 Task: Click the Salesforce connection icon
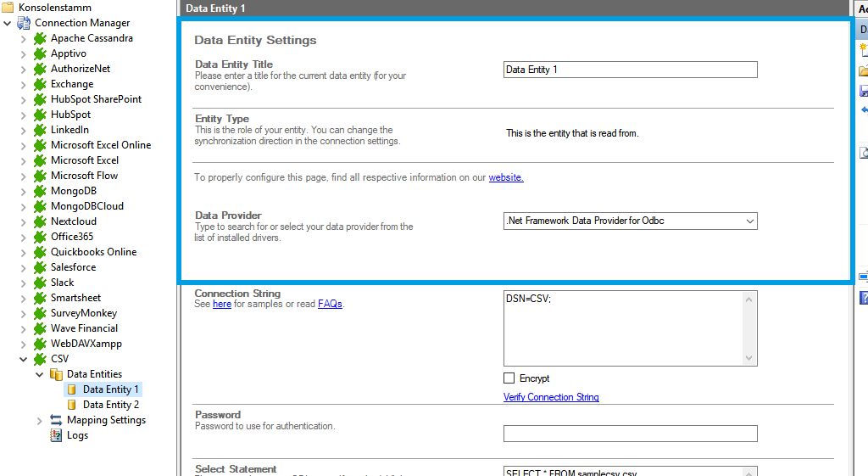(x=40, y=267)
